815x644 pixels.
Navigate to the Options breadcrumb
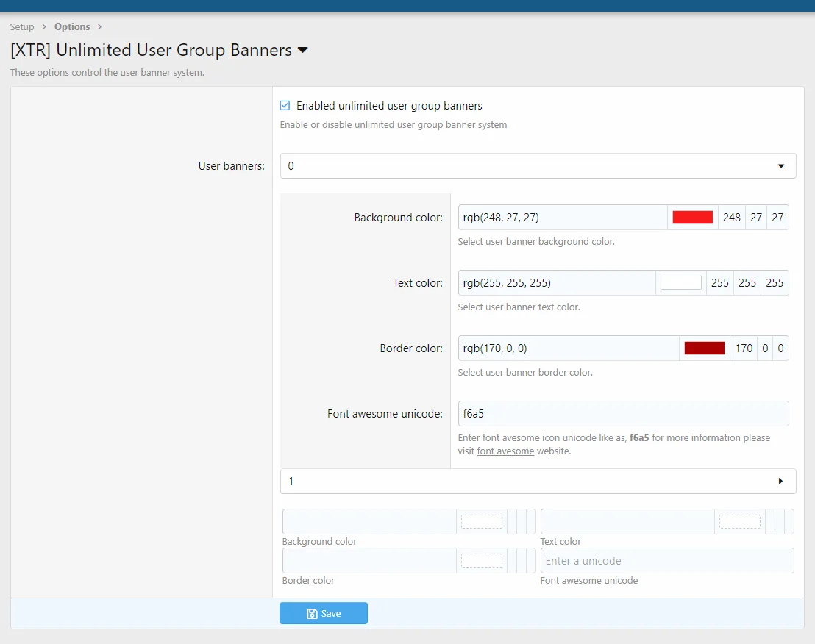click(x=71, y=26)
